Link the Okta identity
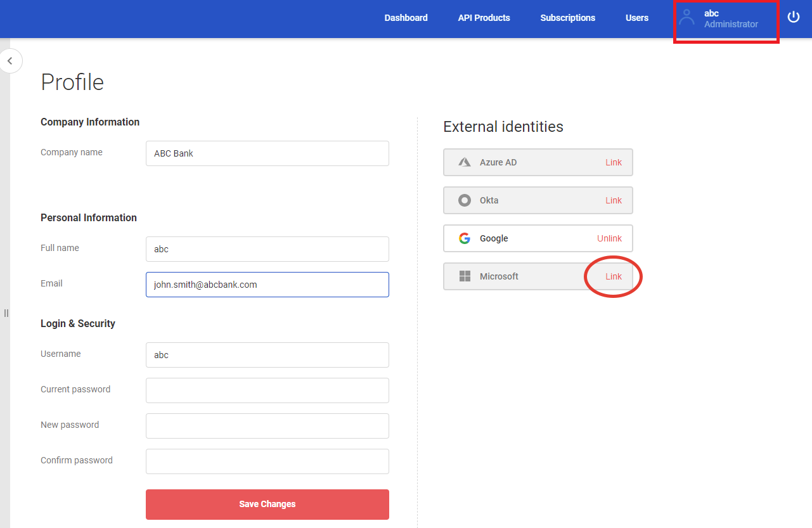 pos(613,200)
